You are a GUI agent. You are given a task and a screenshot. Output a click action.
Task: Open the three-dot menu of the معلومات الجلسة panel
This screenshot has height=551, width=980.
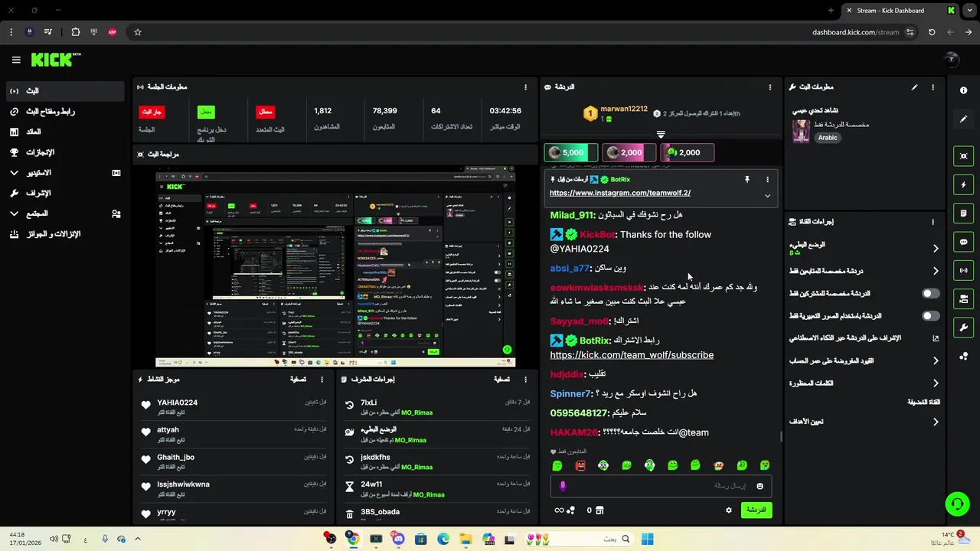coord(525,87)
